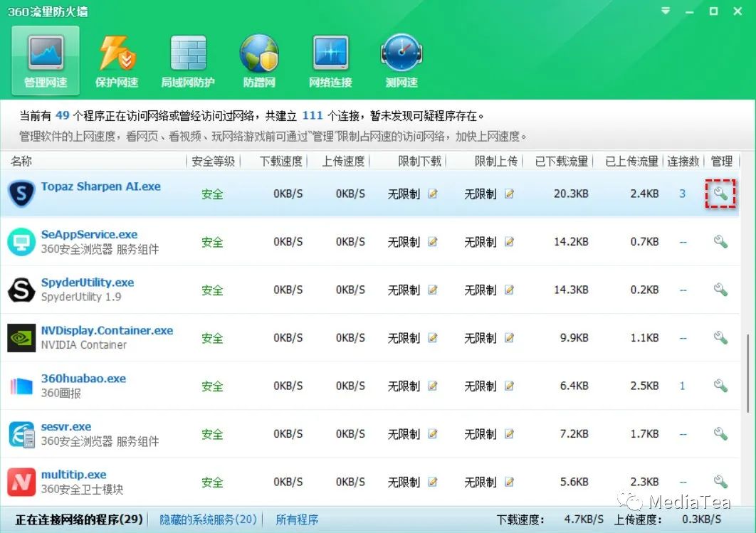The height and width of the screenshot is (533, 756).
Task: Click the manage wrench for NVDisplay.Container.exe
Action: (720, 337)
